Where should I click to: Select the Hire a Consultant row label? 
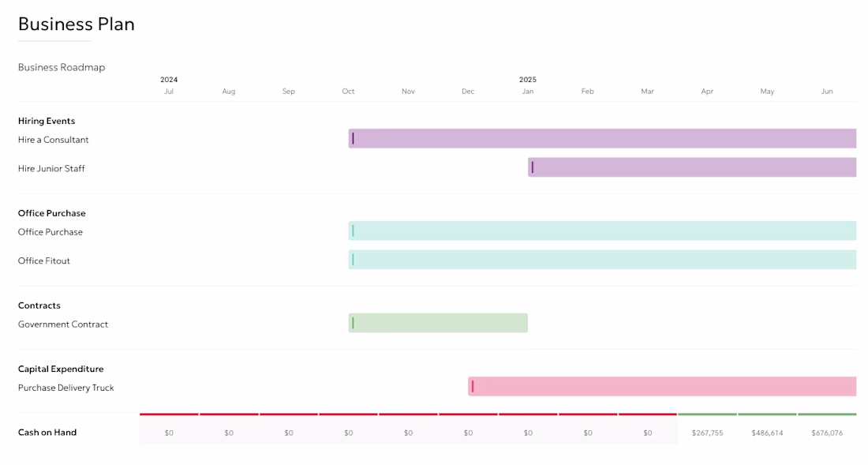coord(53,140)
